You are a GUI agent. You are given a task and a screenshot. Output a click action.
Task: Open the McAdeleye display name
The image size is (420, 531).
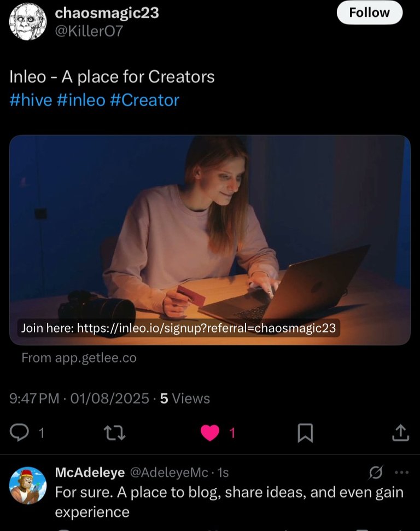(90, 472)
